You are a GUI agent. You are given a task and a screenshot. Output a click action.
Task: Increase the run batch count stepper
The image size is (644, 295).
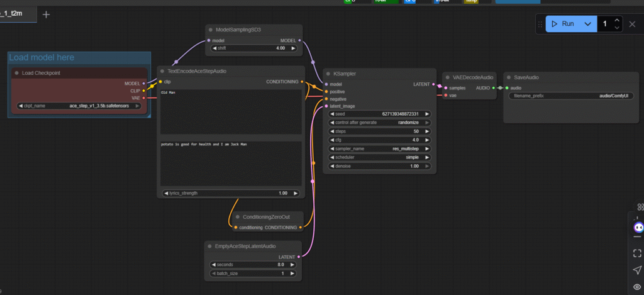click(617, 20)
